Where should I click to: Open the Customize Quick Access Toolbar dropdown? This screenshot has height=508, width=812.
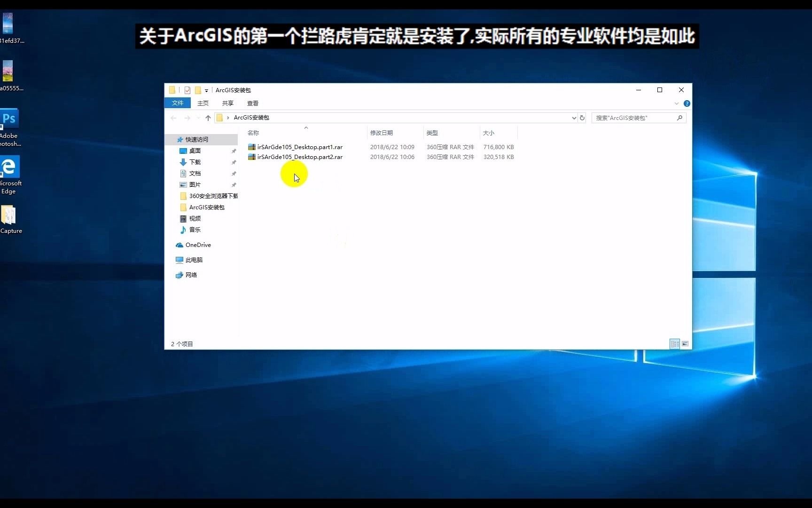pos(206,90)
